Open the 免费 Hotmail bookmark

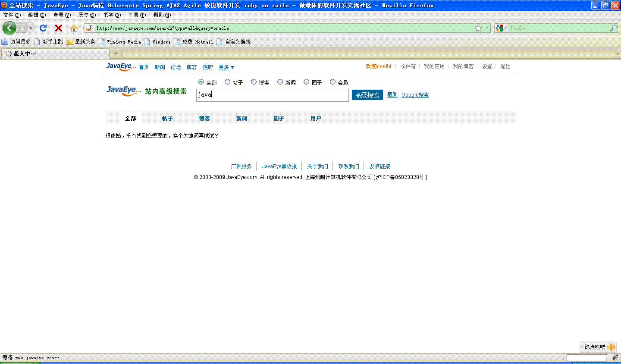[x=194, y=42]
